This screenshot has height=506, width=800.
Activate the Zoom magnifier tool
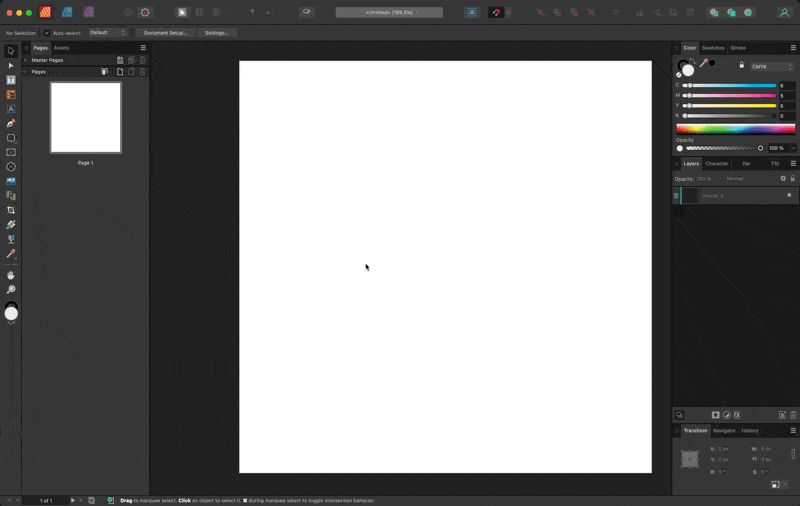(x=11, y=290)
